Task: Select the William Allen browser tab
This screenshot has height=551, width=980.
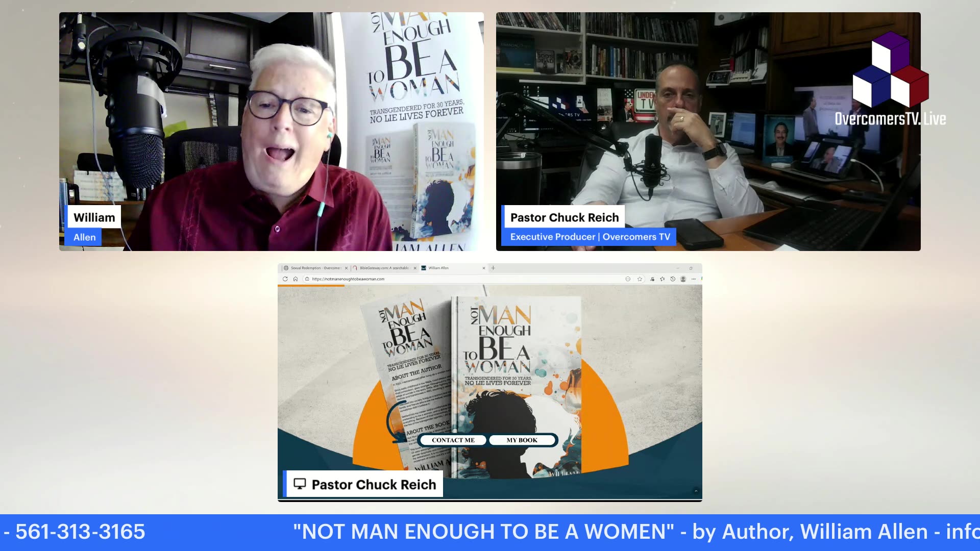Action: coord(439,268)
